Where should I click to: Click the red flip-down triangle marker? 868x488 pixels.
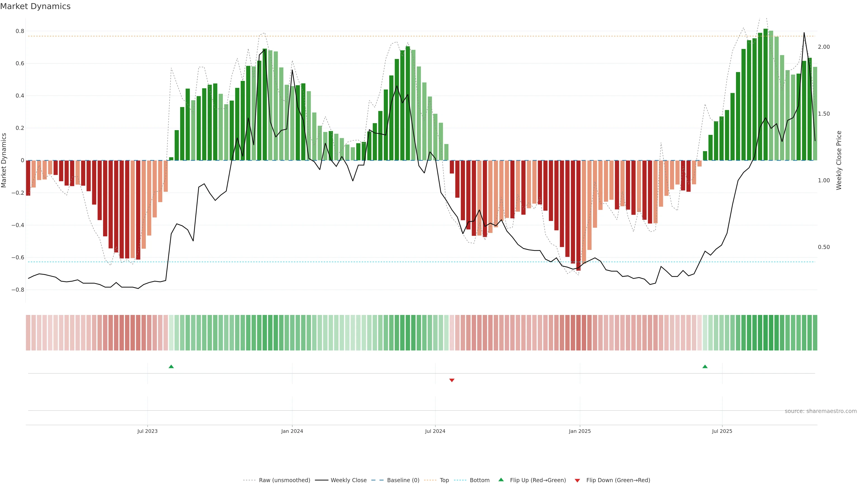[x=452, y=380]
